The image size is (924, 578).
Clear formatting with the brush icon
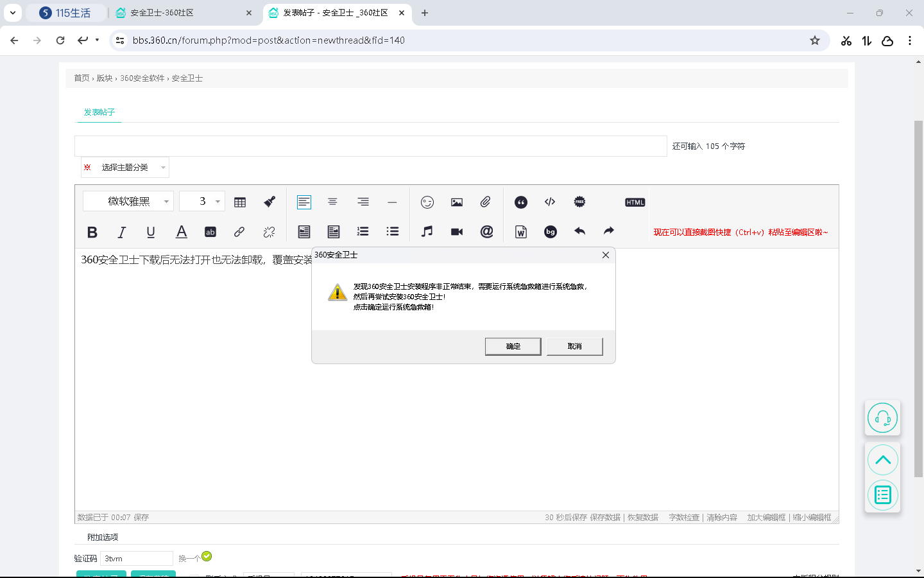click(269, 202)
